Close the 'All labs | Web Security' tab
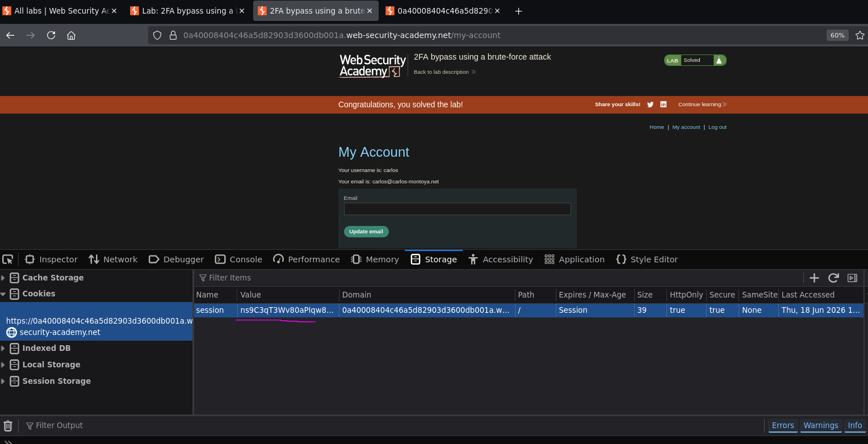Image resolution: width=868 pixels, height=444 pixels. coord(114,11)
